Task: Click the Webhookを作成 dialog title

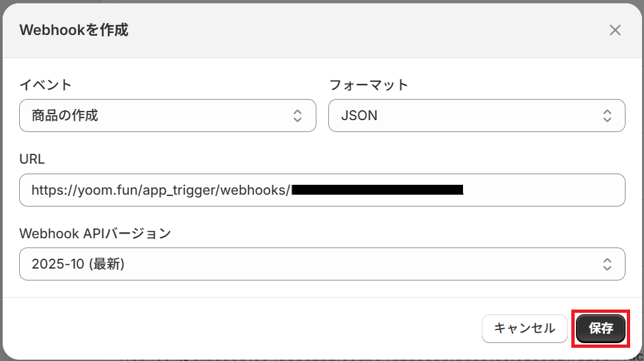Action: (x=74, y=30)
